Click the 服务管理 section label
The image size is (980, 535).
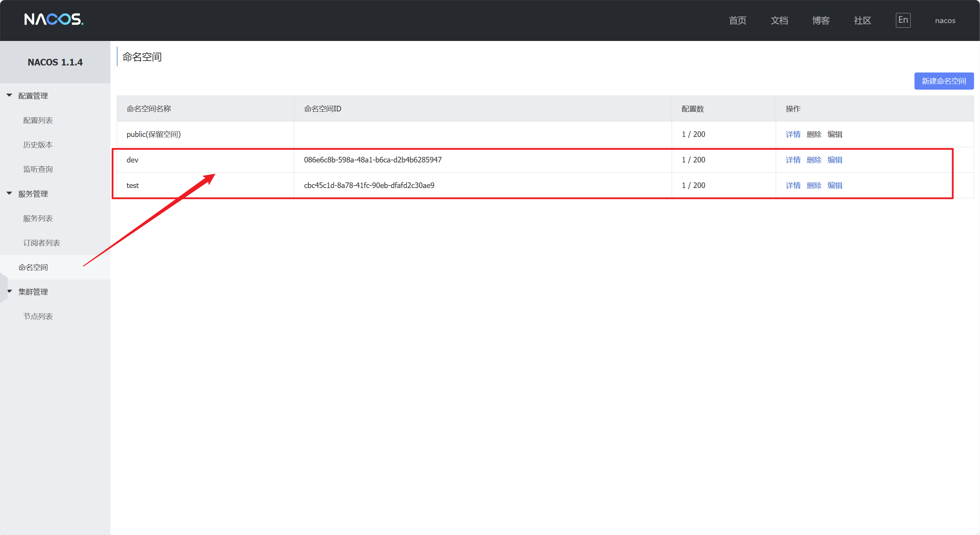[33, 194]
